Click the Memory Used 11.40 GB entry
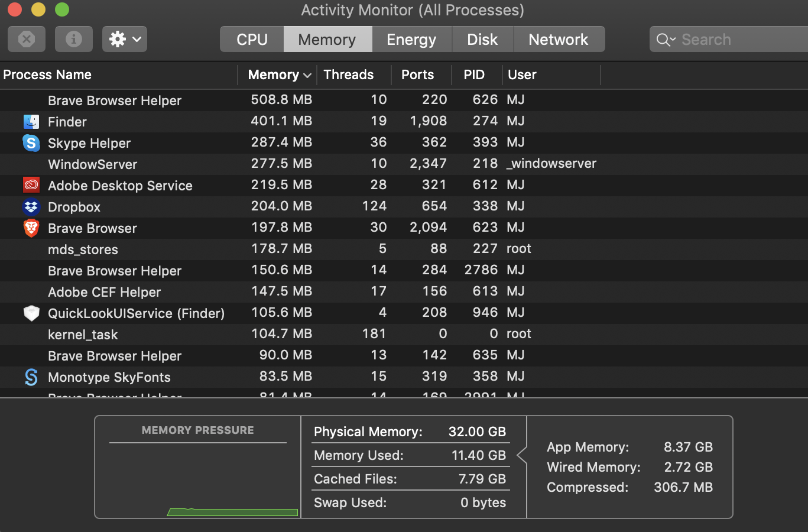808x532 pixels. coord(410,455)
